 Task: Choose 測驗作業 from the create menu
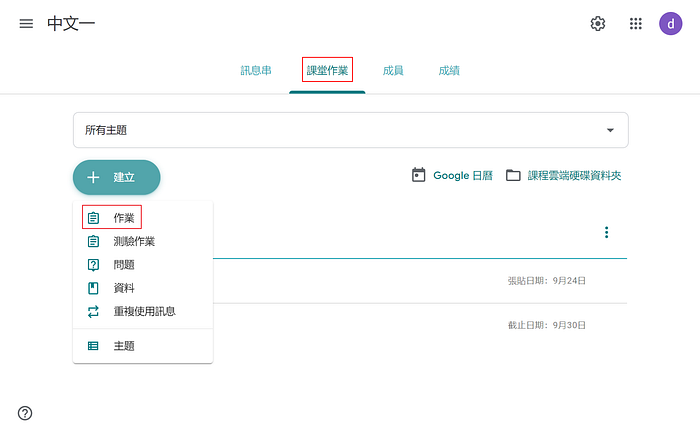[143, 242]
